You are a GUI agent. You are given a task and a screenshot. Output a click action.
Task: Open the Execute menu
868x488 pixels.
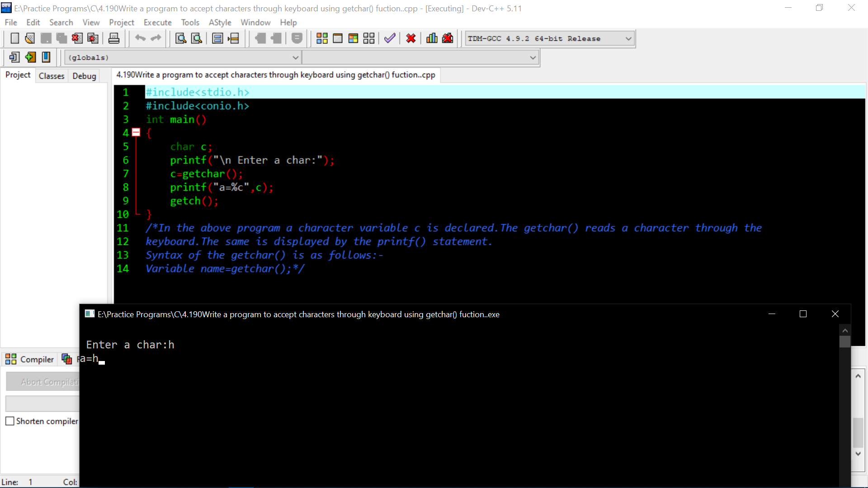click(x=158, y=22)
